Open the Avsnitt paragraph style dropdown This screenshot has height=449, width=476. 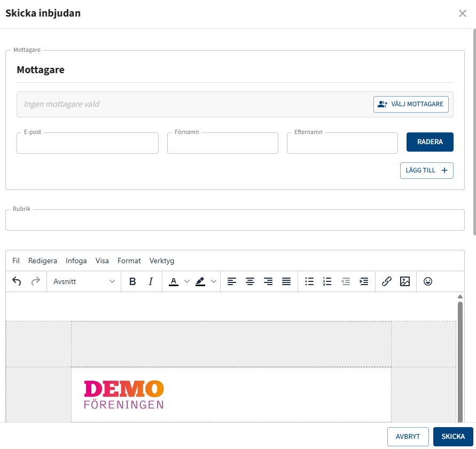point(84,281)
